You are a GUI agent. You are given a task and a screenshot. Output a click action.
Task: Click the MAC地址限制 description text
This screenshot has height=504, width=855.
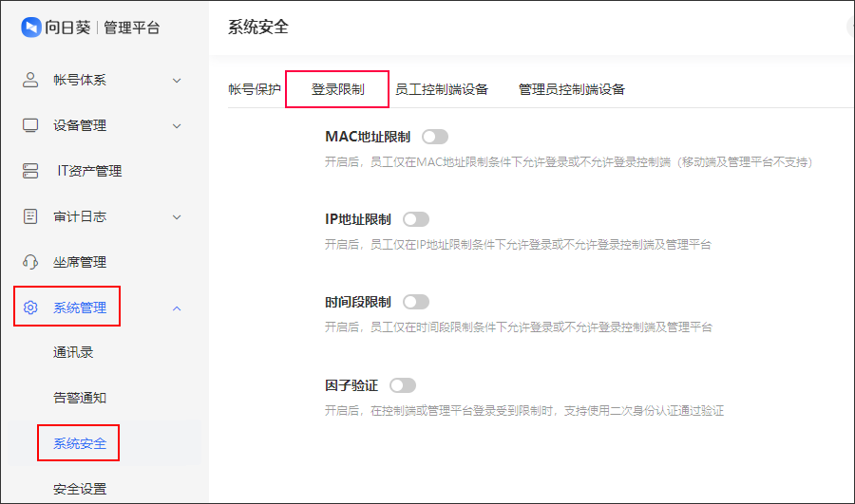coord(569,161)
